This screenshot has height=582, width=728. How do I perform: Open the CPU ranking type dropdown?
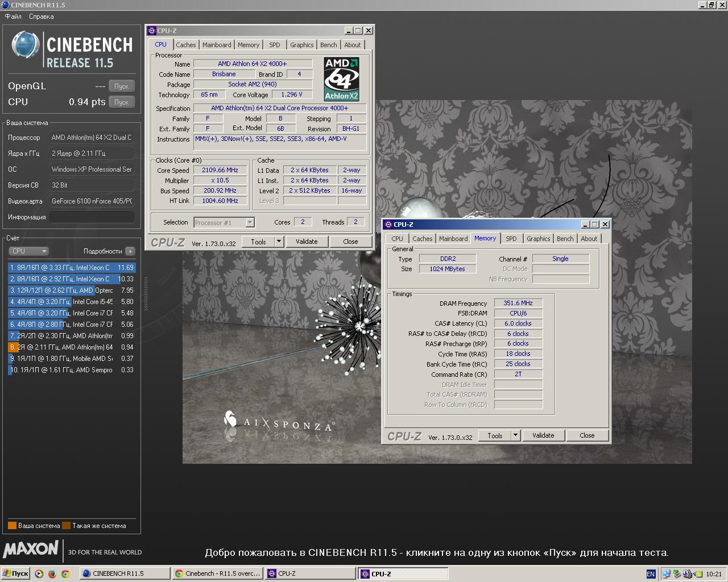pyautogui.click(x=28, y=251)
